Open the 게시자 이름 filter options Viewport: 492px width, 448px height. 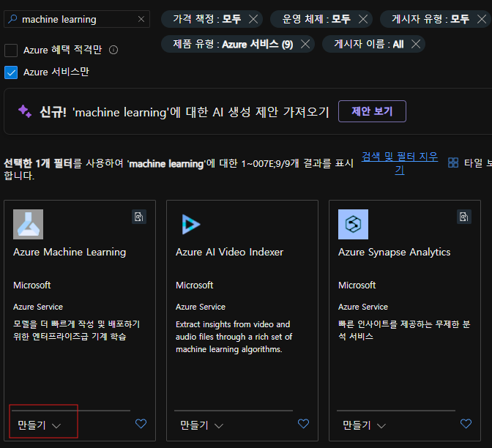point(369,44)
